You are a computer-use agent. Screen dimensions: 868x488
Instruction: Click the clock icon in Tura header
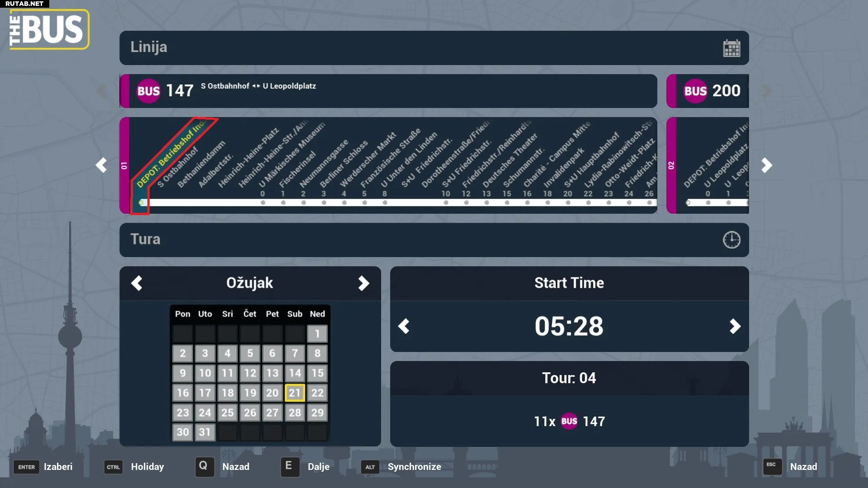(731, 240)
